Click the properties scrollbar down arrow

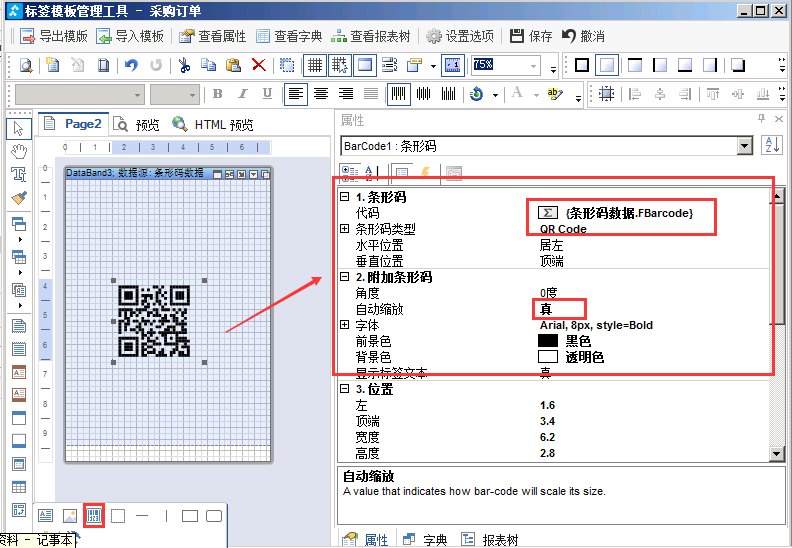777,454
